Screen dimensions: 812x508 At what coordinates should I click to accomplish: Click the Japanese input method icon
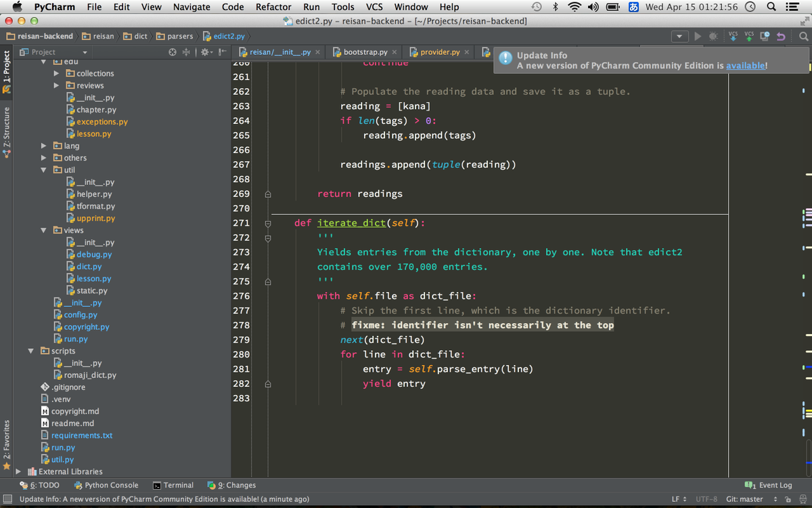pyautogui.click(x=634, y=7)
